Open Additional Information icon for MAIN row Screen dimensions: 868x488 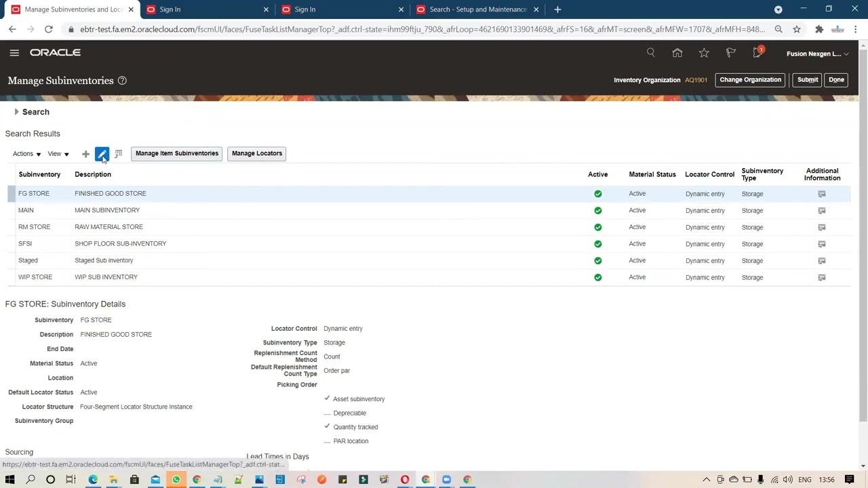pyautogui.click(x=822, y=211)
